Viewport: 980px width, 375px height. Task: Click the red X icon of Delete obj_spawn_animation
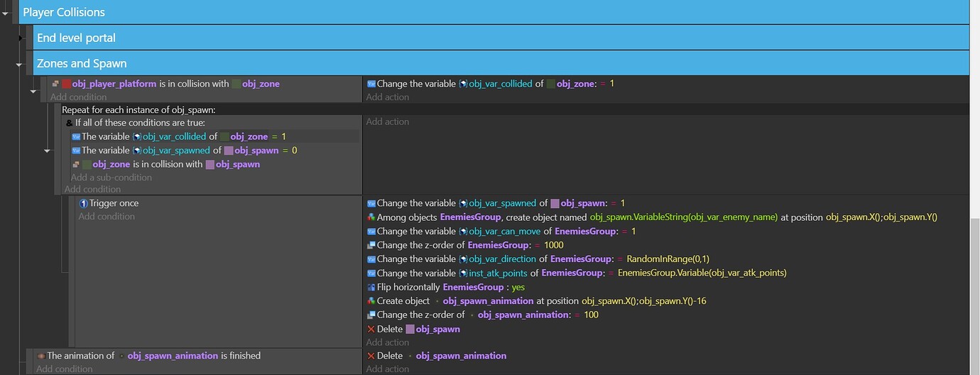(x=371, y=356)
